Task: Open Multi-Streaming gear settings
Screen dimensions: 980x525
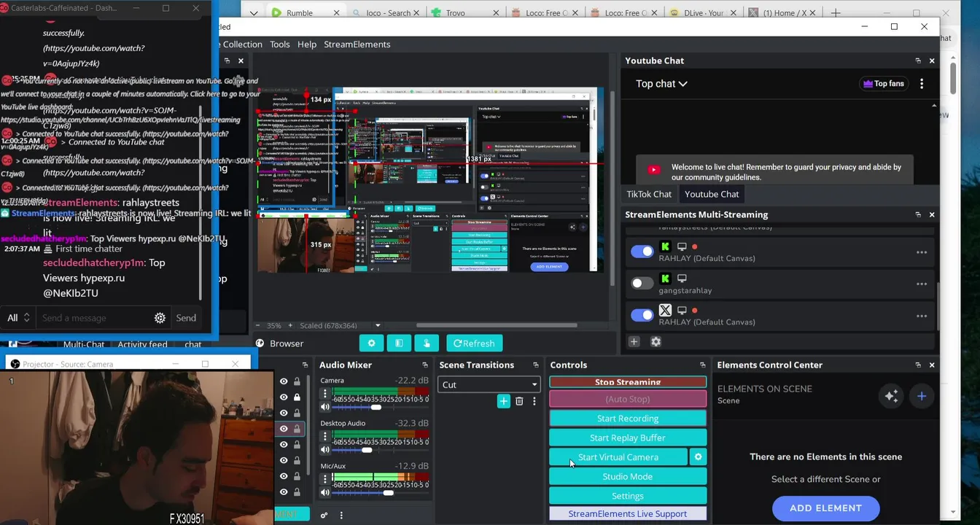Action: 656,341
